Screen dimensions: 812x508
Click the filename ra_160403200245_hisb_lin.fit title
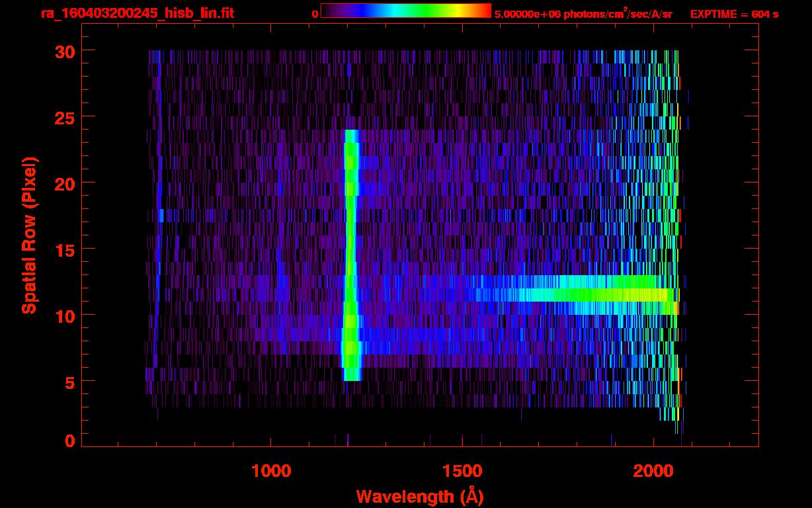[138, 13]
